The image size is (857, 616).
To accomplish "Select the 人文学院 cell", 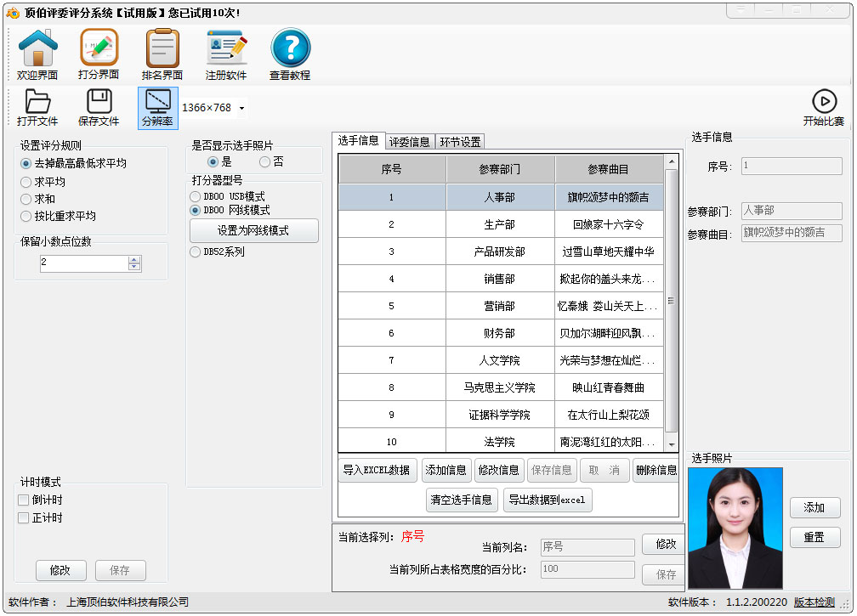I will [x=500, y=360].
